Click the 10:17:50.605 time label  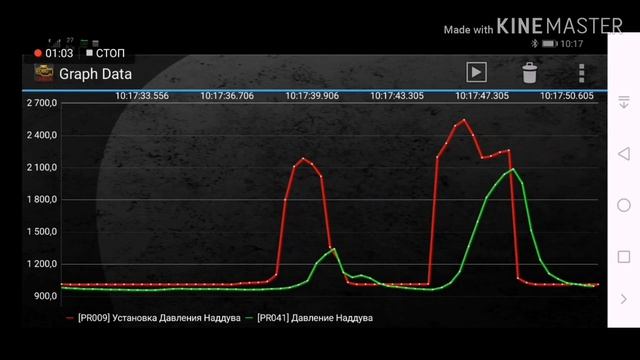tap(567, 96)
